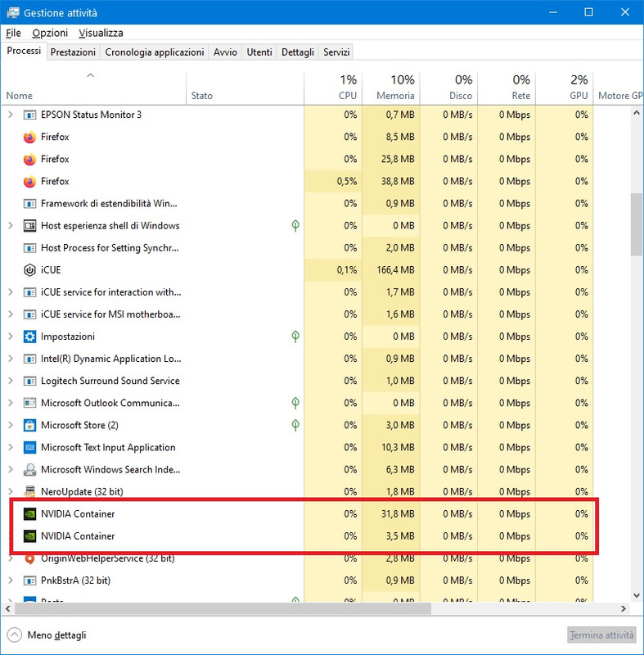Click Intel(R) Dynamic Application icon

[29, 359]
